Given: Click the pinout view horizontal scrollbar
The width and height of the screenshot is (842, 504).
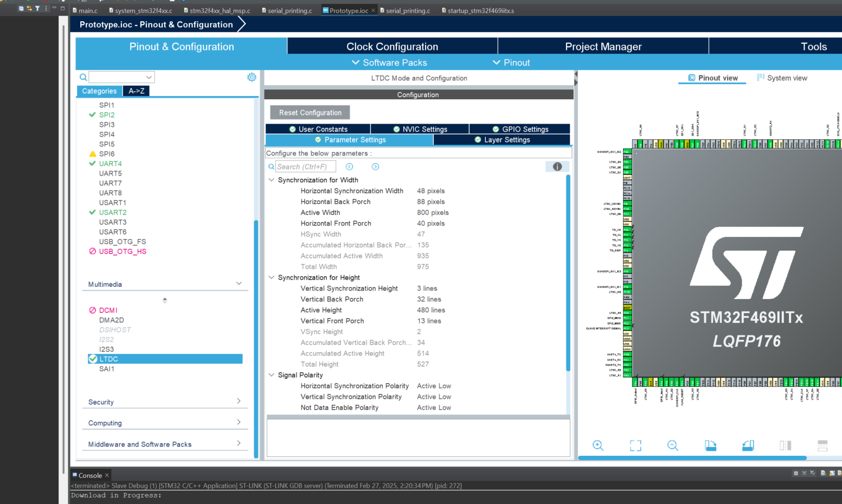Looking at the screenshot, I should pos(692,458).
